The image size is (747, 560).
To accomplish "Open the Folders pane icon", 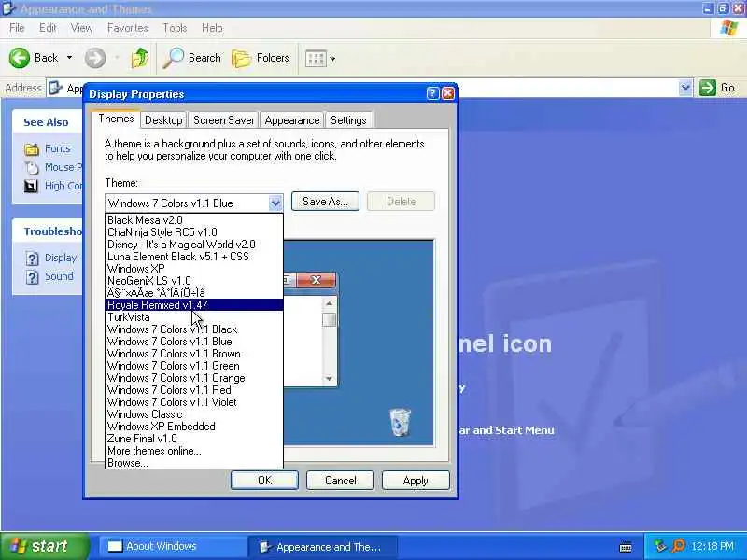I will (x=242, y=58).
